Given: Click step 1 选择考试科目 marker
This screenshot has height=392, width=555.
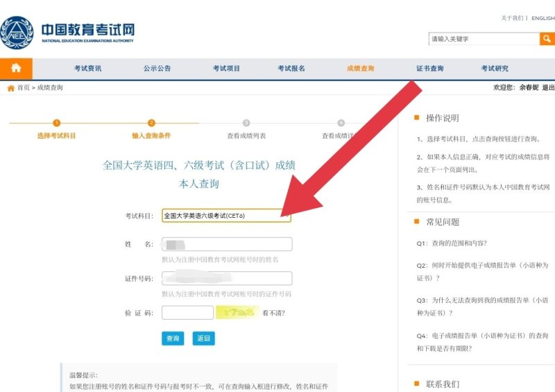Looking at the screenshot, I should click(57, 123).
